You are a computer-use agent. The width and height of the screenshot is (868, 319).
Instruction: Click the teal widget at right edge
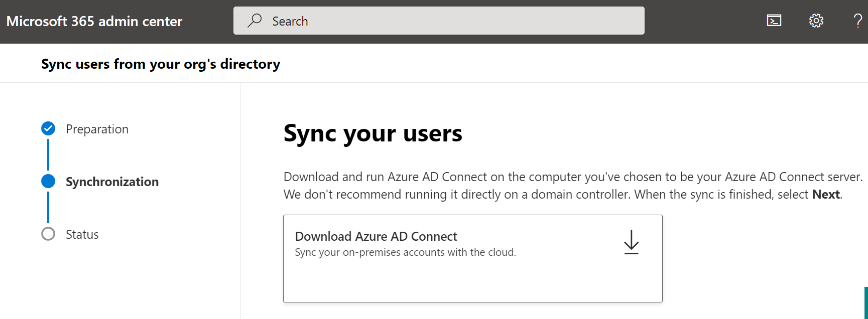click(865, 303)
